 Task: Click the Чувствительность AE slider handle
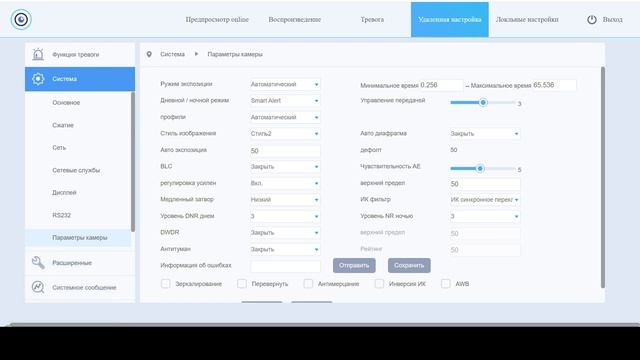480,168
